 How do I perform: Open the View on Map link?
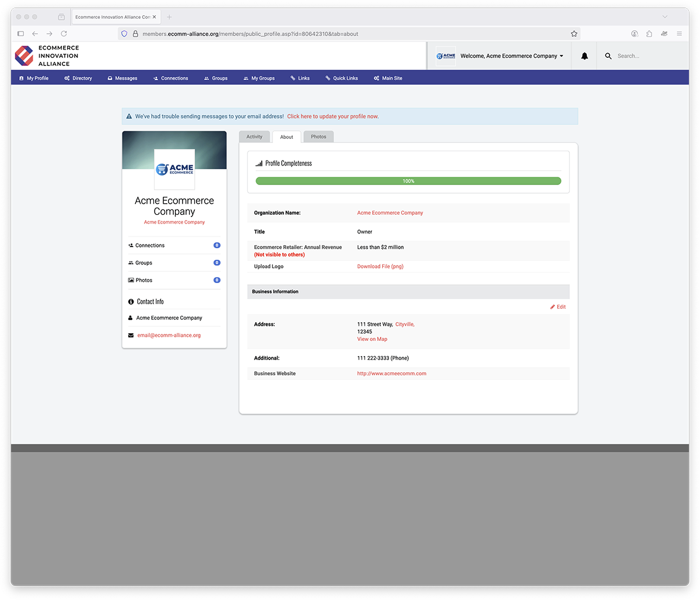click(372, 339)
